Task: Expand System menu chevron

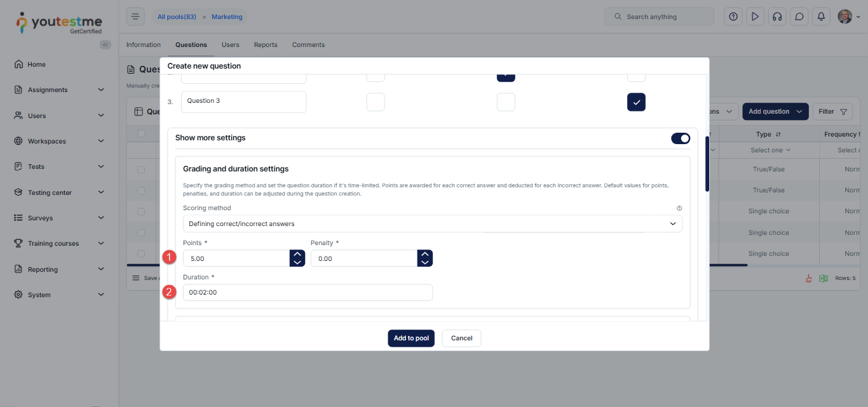Action: pyautogui.click(x=101, y=295)
